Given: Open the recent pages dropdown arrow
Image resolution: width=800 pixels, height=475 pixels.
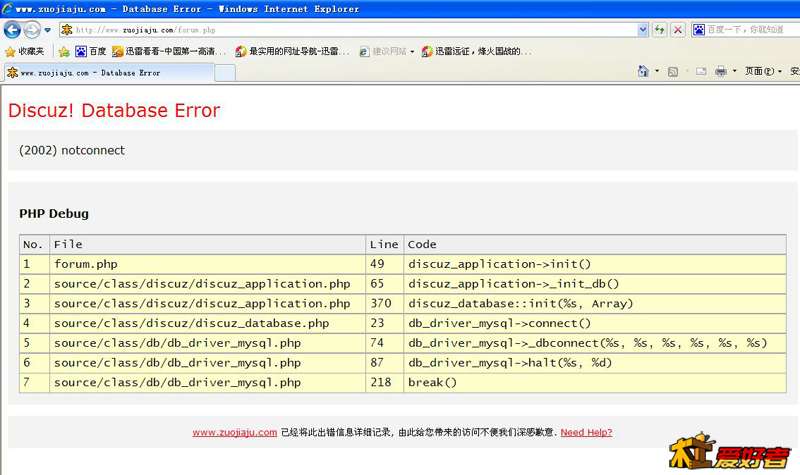Looking at the screenshot, I should (x=47, y=30).
